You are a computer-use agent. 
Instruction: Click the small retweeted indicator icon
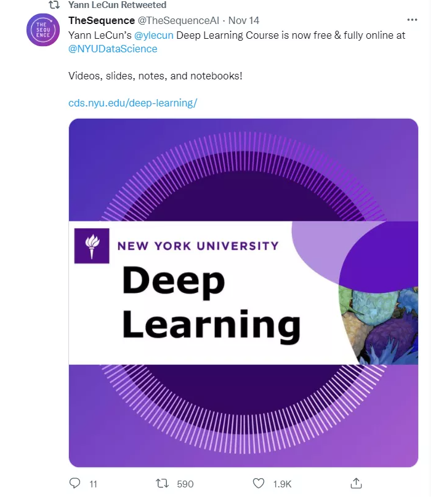tap(54, 5)
